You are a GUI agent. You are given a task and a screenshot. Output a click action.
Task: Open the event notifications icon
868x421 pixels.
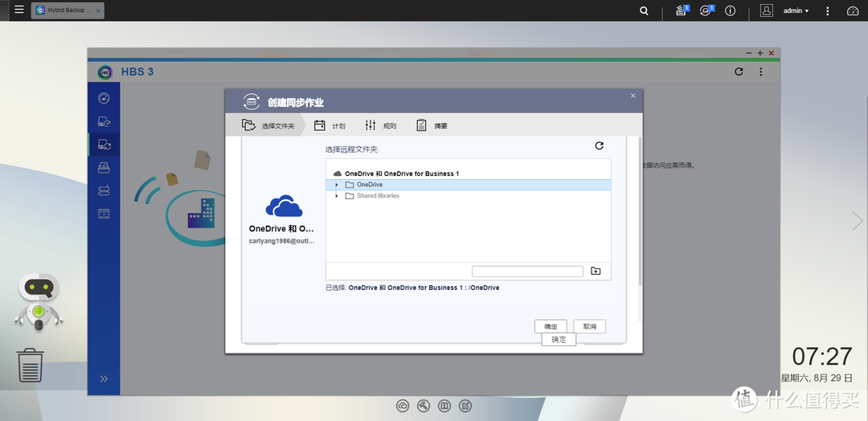point(706,10)
